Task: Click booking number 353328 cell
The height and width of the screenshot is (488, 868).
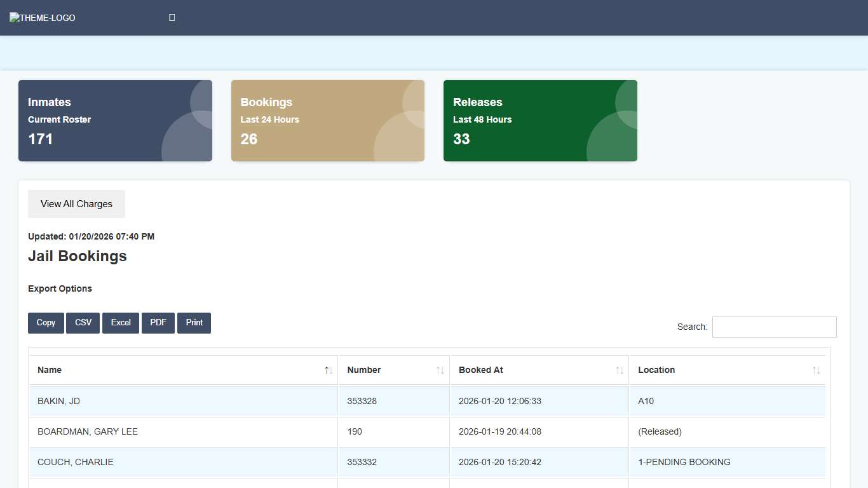Action: [x=362, y=401]
